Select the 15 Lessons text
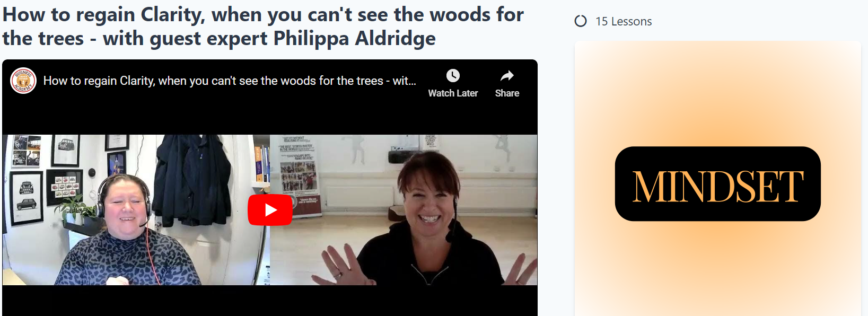Screen dimensions: 868x316 (x=624, y=21)
